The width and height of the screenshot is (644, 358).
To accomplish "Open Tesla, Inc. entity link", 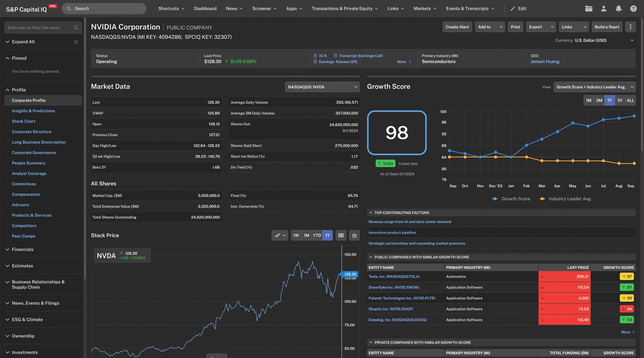I will coord(394,277).
